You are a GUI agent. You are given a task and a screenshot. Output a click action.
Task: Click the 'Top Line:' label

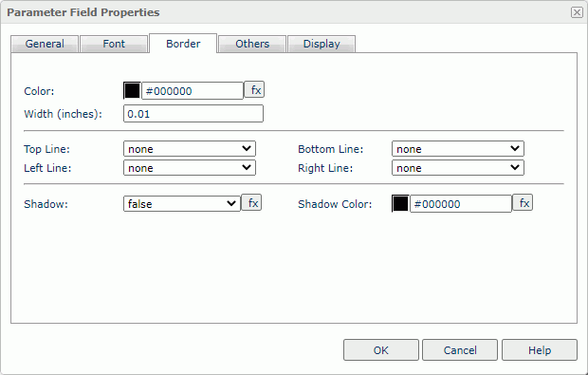pyautogui.click(x=46, y=149)
